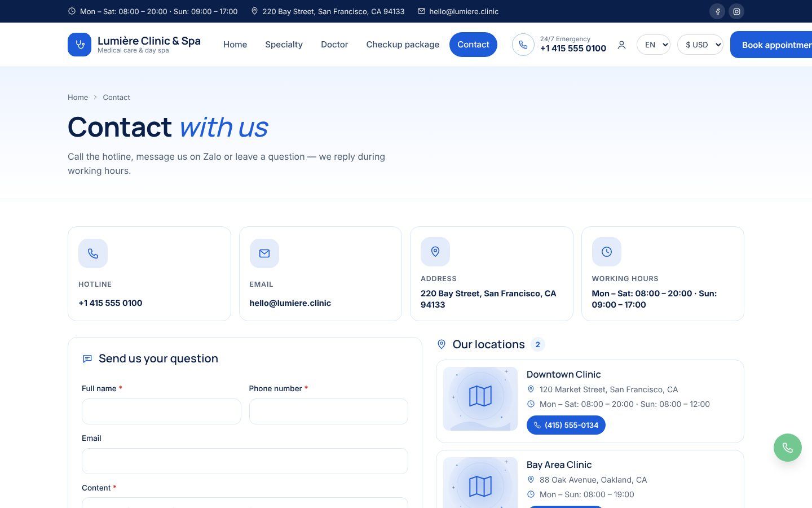Click the Hotline card phone icon
Image resolution: width=812 pixels, height=508 pixels.
coord(93,253)
